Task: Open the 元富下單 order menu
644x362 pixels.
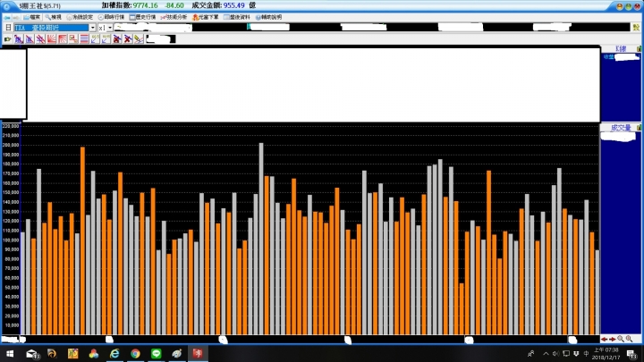Action: click(x=206, y=17)
